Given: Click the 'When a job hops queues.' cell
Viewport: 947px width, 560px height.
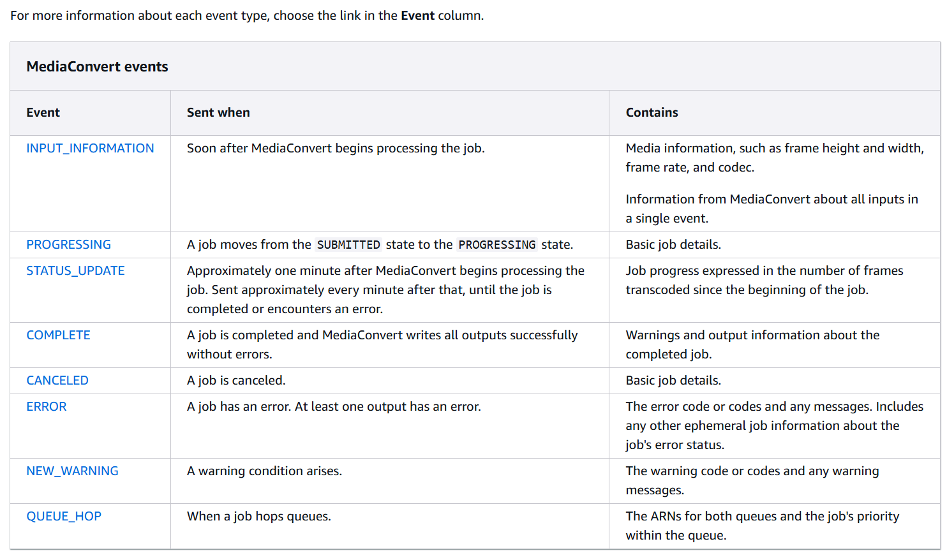Looking at the screenshot, I should [x=259, y=516].
